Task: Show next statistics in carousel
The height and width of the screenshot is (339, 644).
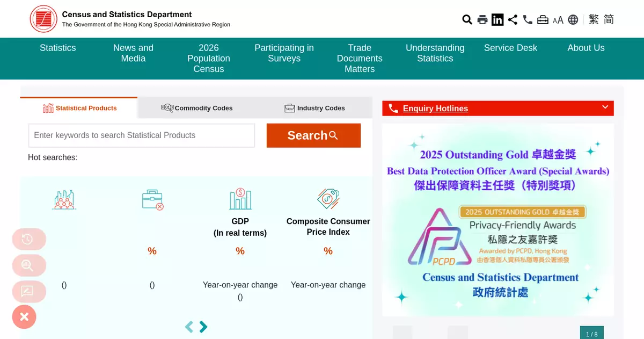Action: point(203,327)
